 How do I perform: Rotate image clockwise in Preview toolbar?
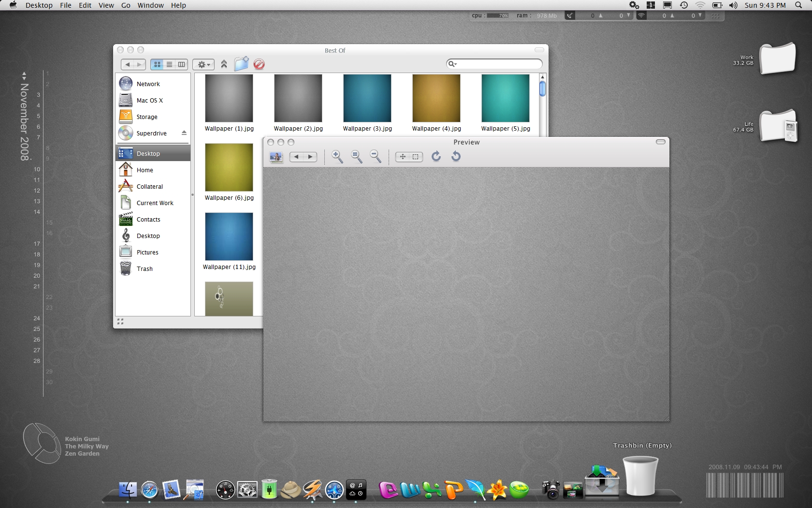coord(436,156)
